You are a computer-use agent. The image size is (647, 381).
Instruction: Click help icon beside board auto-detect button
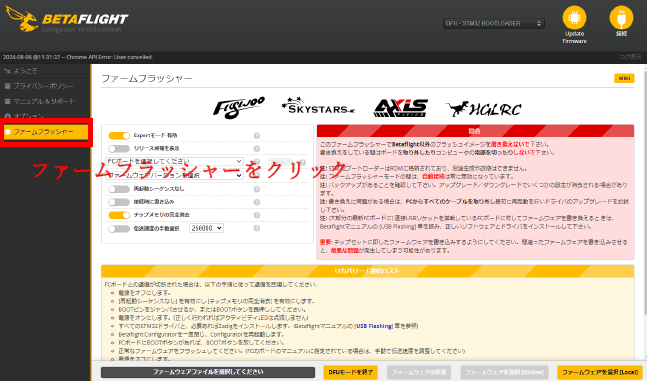pyautogui.click(x=302, y=162)
